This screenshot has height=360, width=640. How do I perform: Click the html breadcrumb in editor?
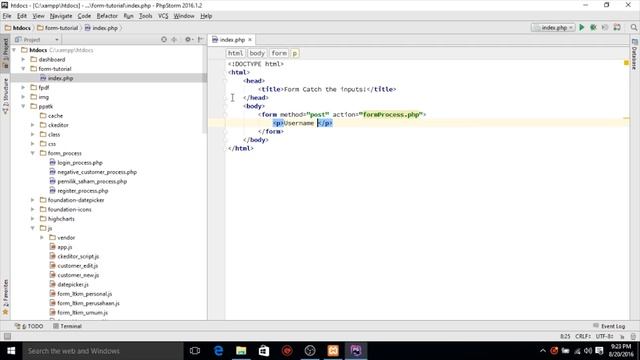pyautogui.click(x=236, y=53)
